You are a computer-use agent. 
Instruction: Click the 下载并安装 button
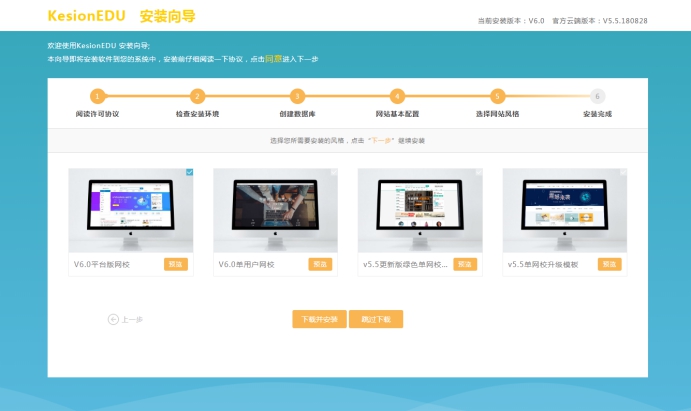pyautogui.click(x=319, y=319)
